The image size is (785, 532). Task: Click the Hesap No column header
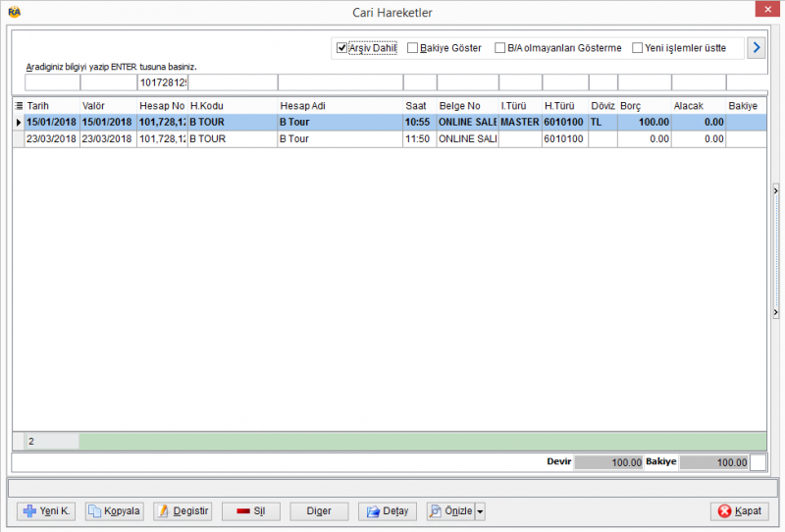(x=162, y=106)
